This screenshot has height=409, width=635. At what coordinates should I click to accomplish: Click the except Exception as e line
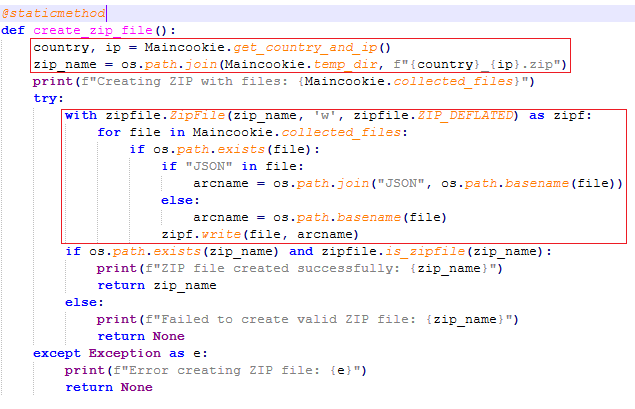click(120, 354)
